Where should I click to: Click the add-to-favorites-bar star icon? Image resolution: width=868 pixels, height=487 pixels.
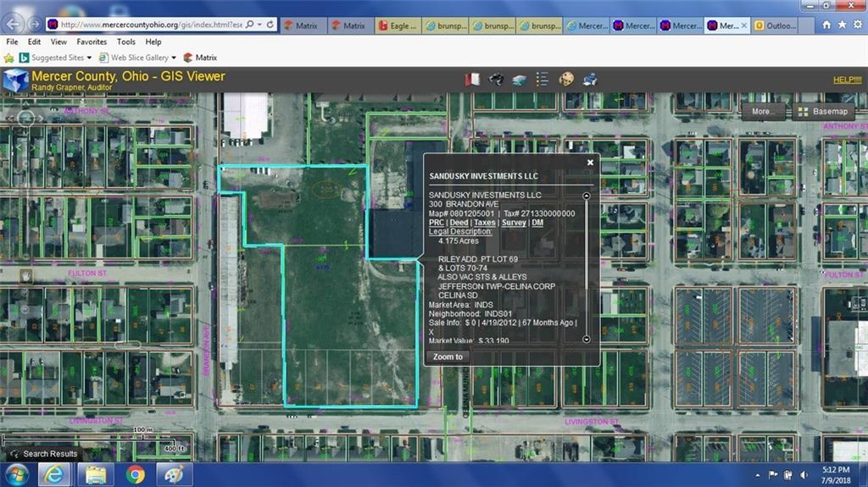(8, 58)
